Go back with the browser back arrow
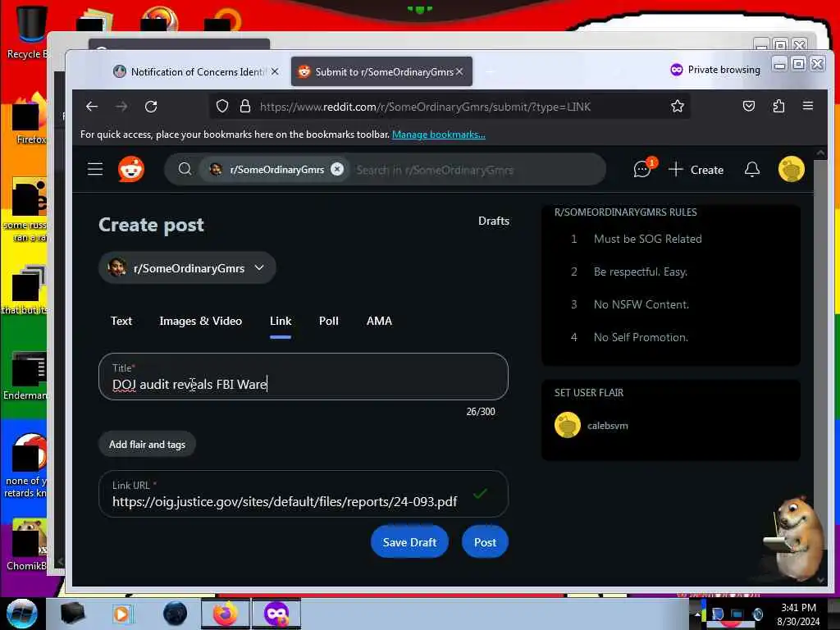 (x=92, y=107)
